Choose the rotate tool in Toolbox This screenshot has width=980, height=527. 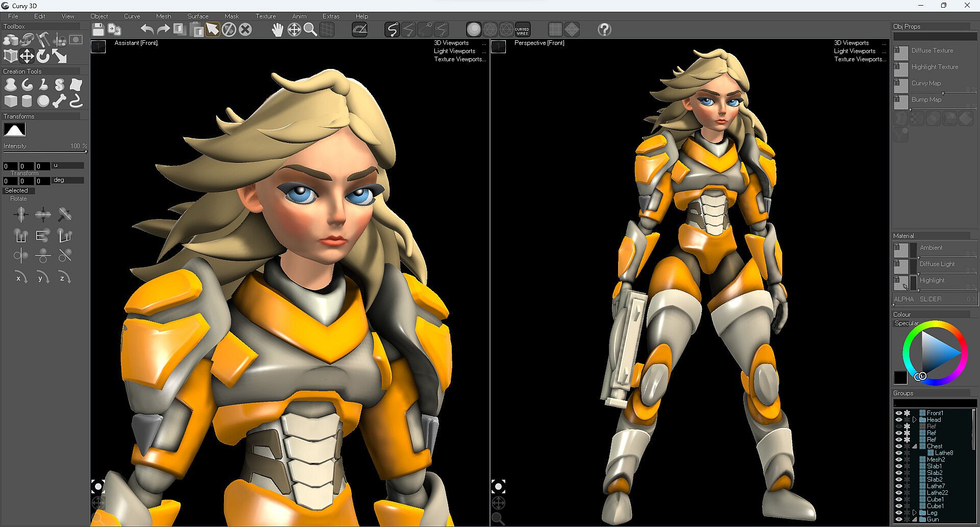[x=43, y=56]
